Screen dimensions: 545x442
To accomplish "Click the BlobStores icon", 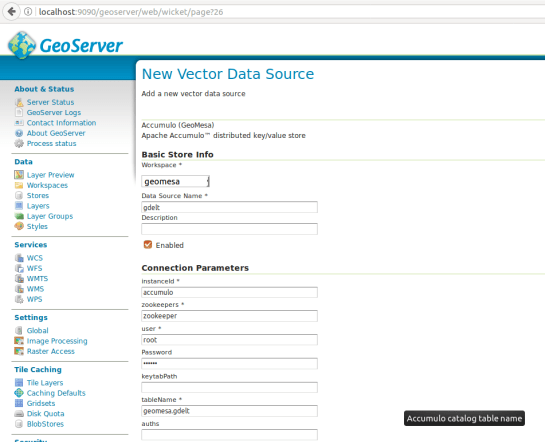I will (x=19, y=424).
